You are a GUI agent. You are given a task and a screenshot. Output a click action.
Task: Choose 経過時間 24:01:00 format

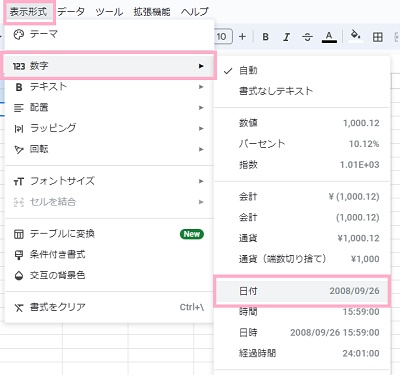[302, 353]
